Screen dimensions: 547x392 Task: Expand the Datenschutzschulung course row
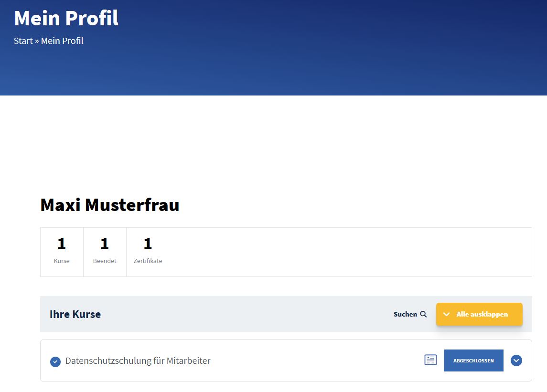(516, 360)
